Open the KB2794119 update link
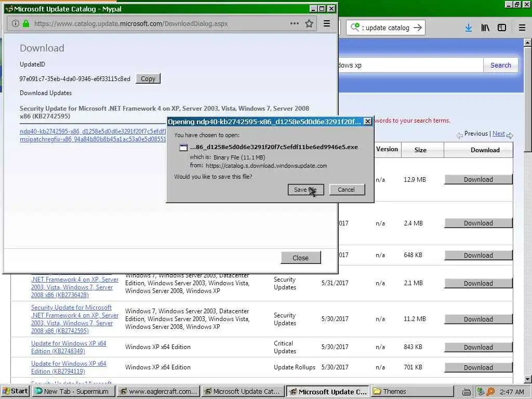 (x=69, y=367)
